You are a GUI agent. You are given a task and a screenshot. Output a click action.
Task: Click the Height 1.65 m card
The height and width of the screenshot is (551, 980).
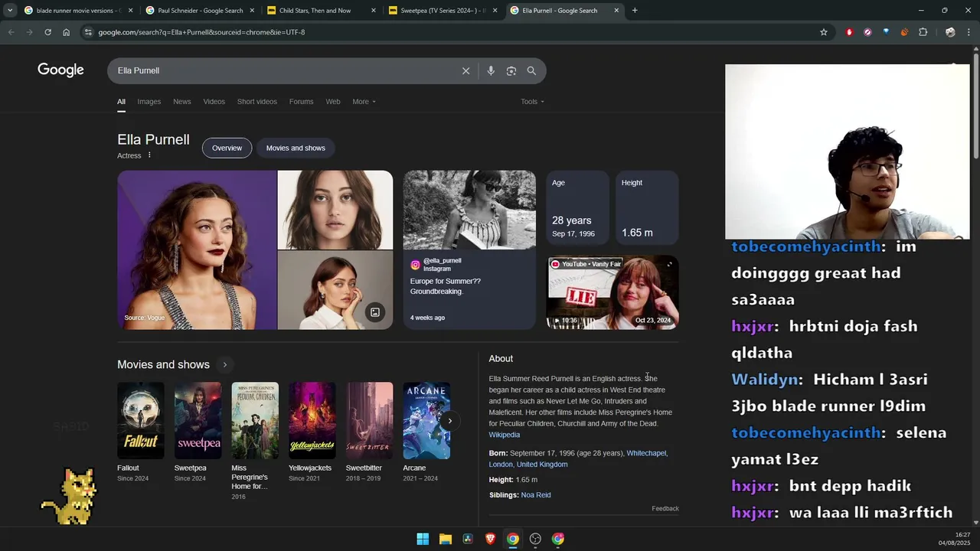coord(647,208)
